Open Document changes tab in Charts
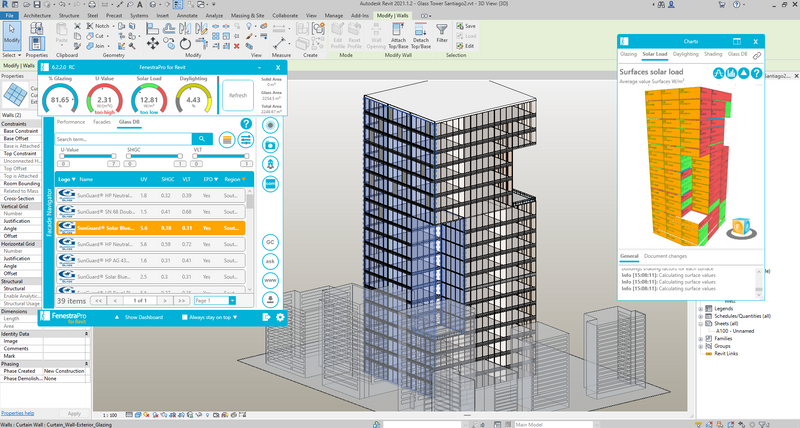 (x=665, y=256)
